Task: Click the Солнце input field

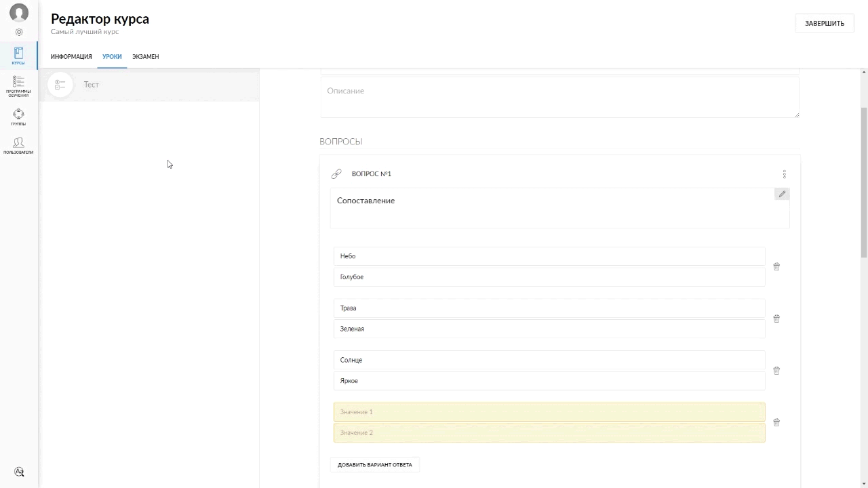Action: (x=549, y=360)
